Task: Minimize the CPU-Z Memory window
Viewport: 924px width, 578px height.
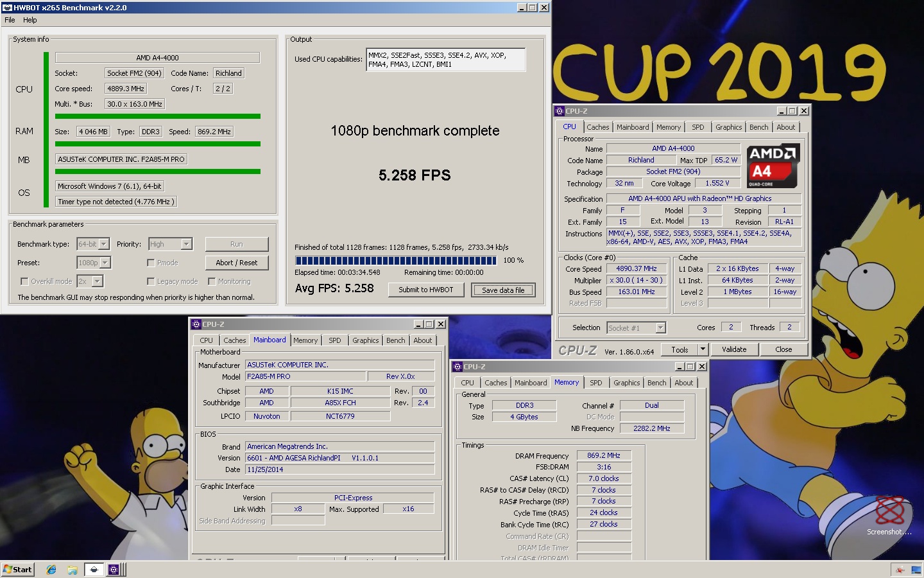Action: point(680,367)
